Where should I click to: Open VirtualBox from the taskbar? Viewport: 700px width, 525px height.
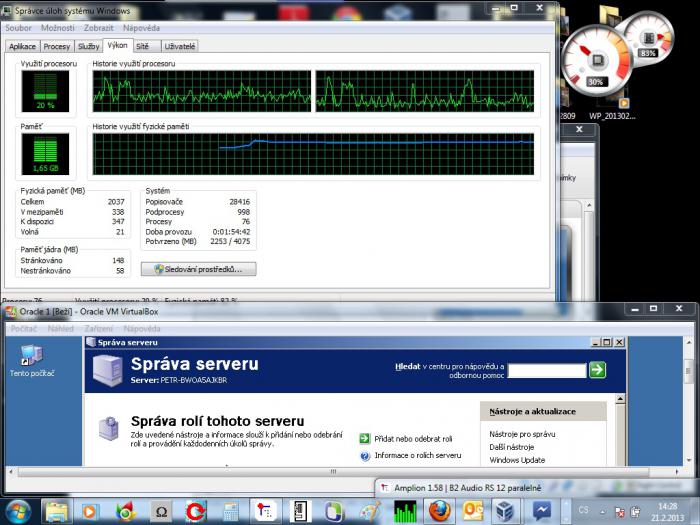507,510
